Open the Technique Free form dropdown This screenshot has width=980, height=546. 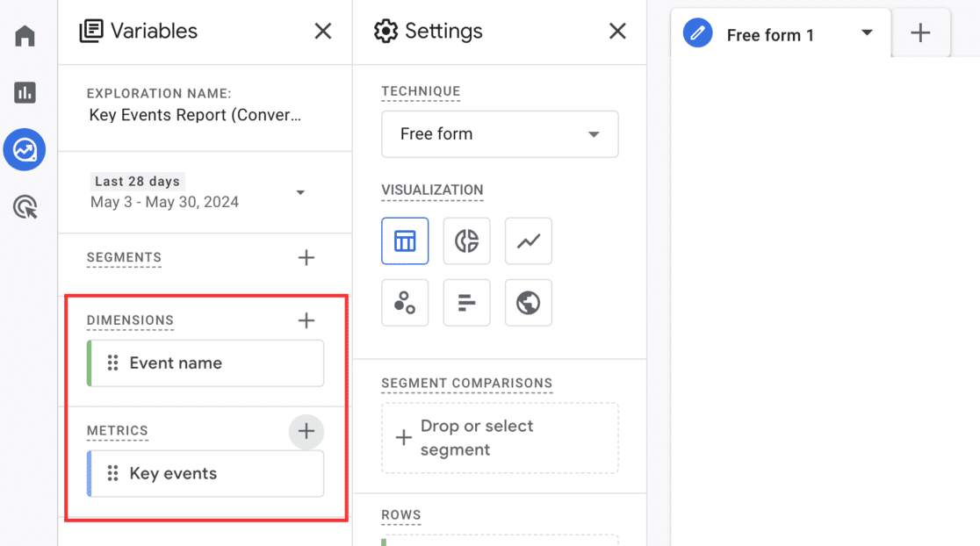500,134
